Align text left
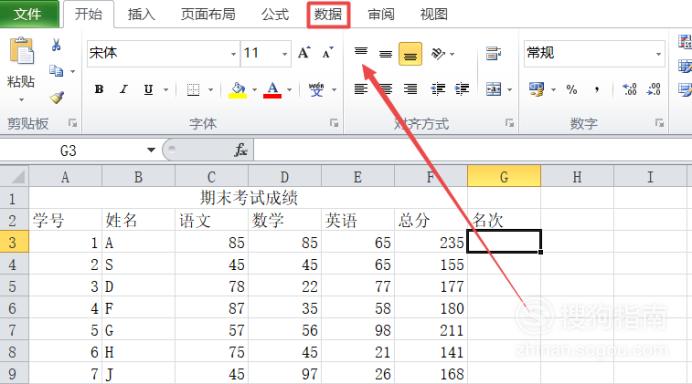This screenshot has height=384, width=692. (x=361, y=90)
